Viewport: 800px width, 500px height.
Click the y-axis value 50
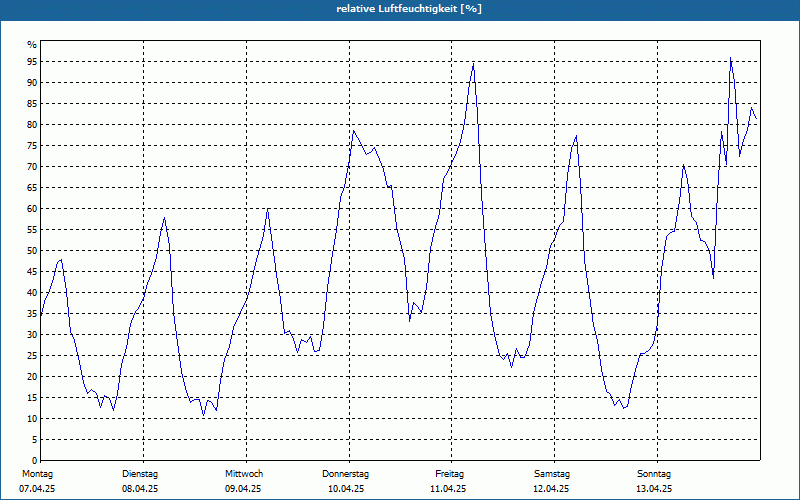click(32, 251)
